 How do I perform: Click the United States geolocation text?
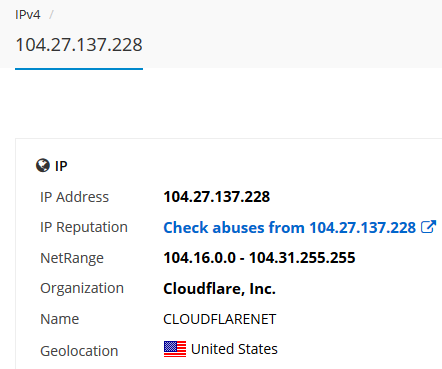234,349
